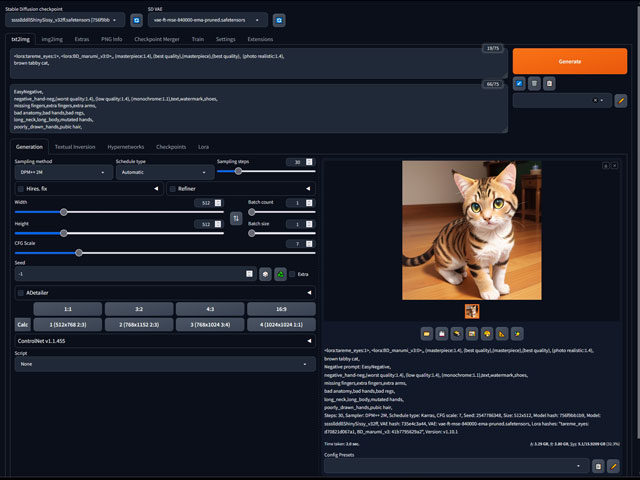Viewport: 640px width, 480px height.
Task: Reuse last seed with the green recycle icon
Action: pyautogui.click(x=281, y=273)
